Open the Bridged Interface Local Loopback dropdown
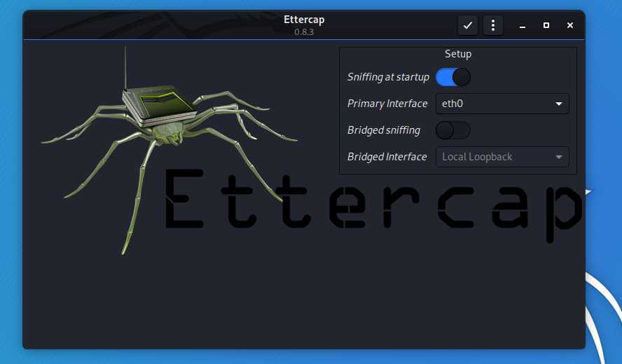The image size is (622, 364). 502,157
